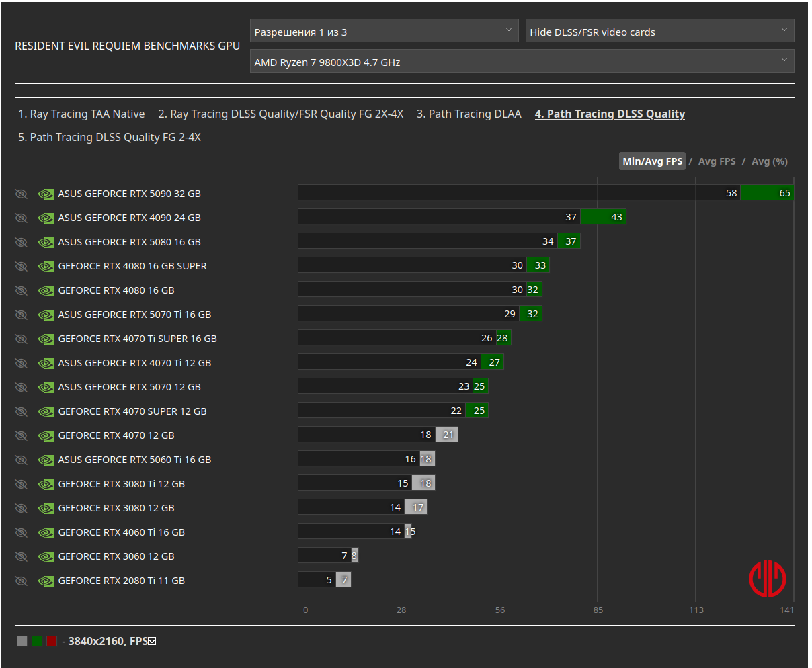Toggle visibility of ASUS RTX 5080 16 GB
The width and height of the screenshot is (812, 668).
click(21, 242)
